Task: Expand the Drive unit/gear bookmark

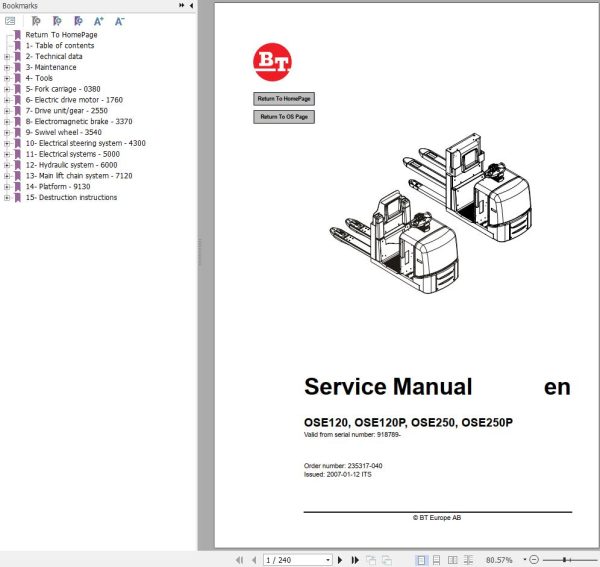Action: coord(7,111)
